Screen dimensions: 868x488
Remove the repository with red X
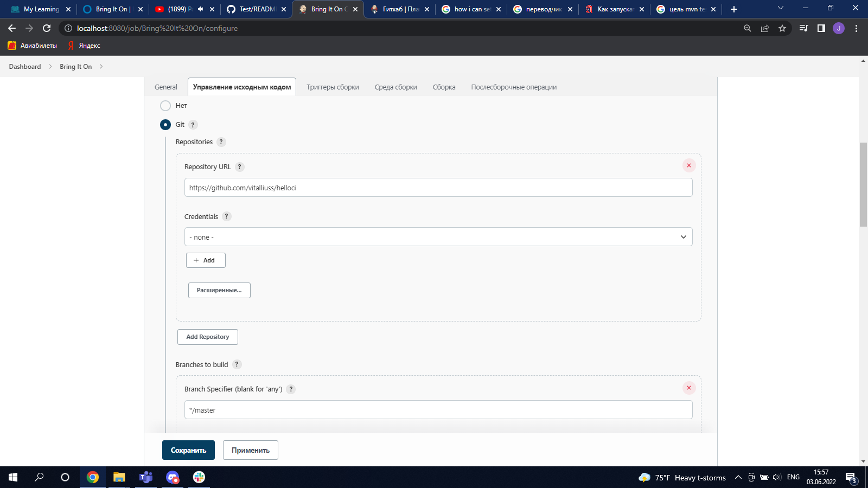click(x=689, y=165)
